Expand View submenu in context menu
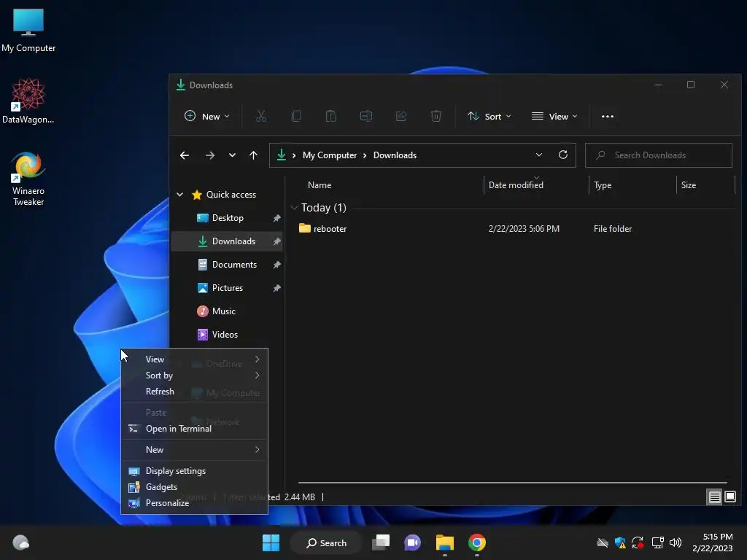Screen dimensions: 747x560 (x=194, y=359)
